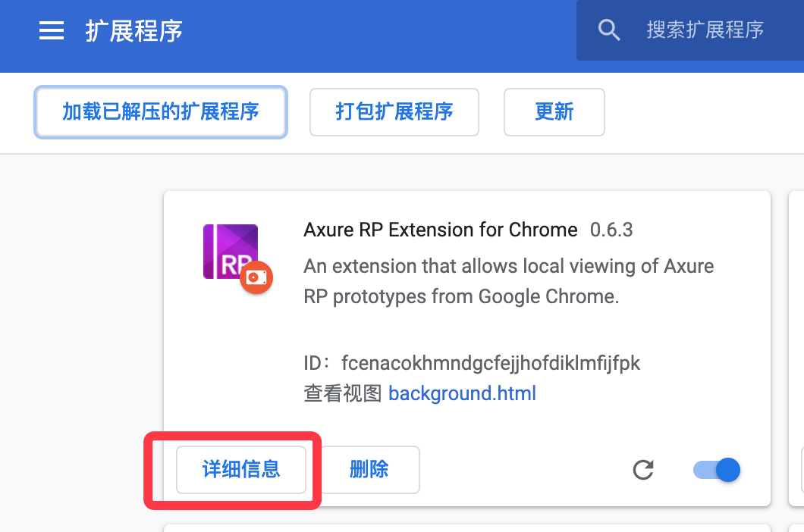
Task: Click the 更新 button
Action: 554,111
